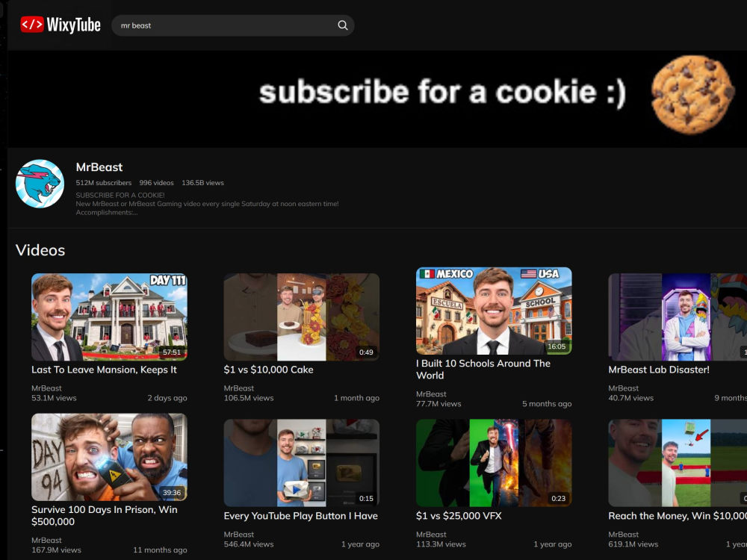Viewport: 747px width, 560px height.
Task: Open the MrBeast channel name heading
Action: click(x=99, y=167)
